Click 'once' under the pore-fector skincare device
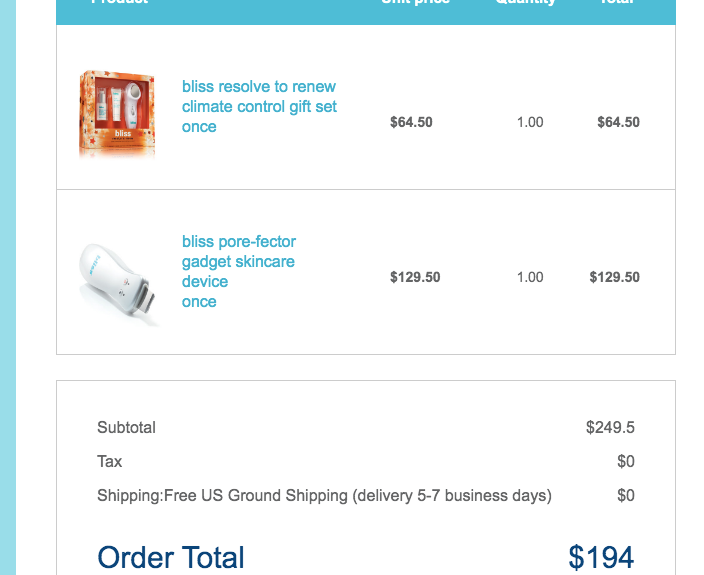This screenshot has width=704, height=575. coord(199,302)
